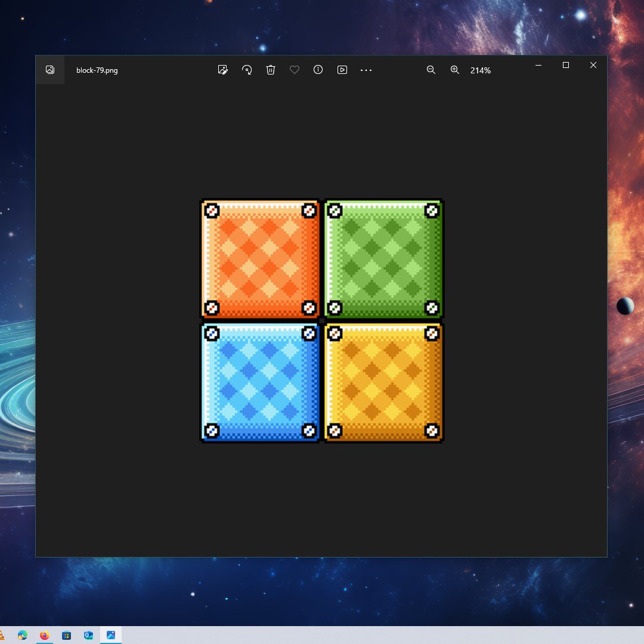Open the See more menu

[366, 70]
